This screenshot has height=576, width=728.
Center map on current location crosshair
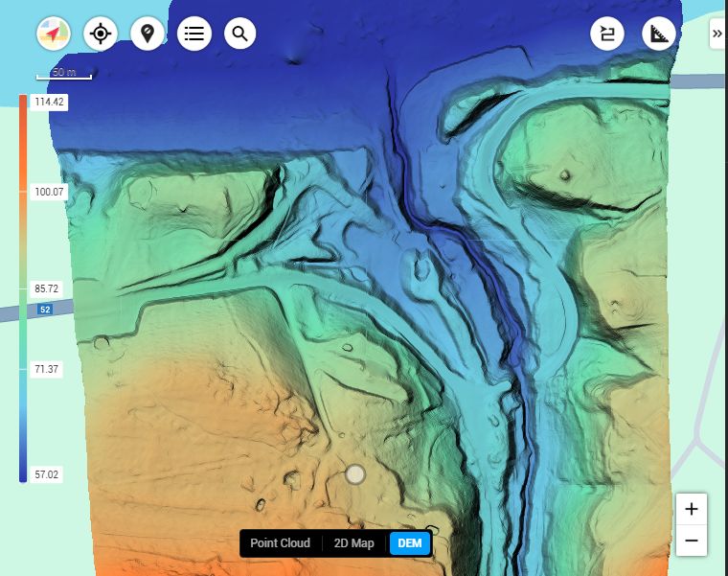(100, 34)
